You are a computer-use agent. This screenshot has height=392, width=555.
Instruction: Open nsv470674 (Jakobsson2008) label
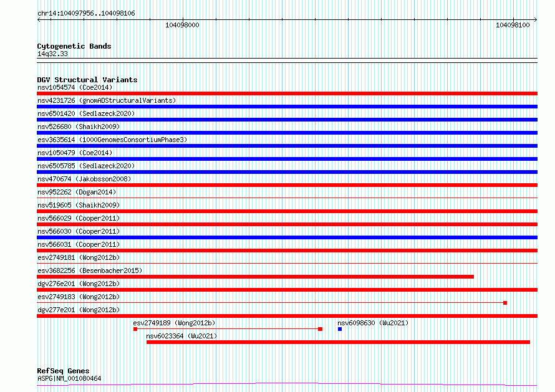point(84,179)
